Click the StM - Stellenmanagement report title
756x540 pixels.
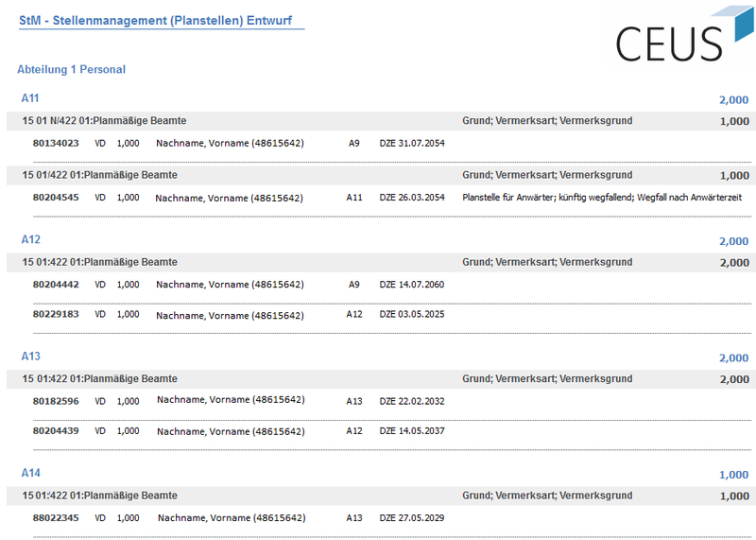coord(160,19)
